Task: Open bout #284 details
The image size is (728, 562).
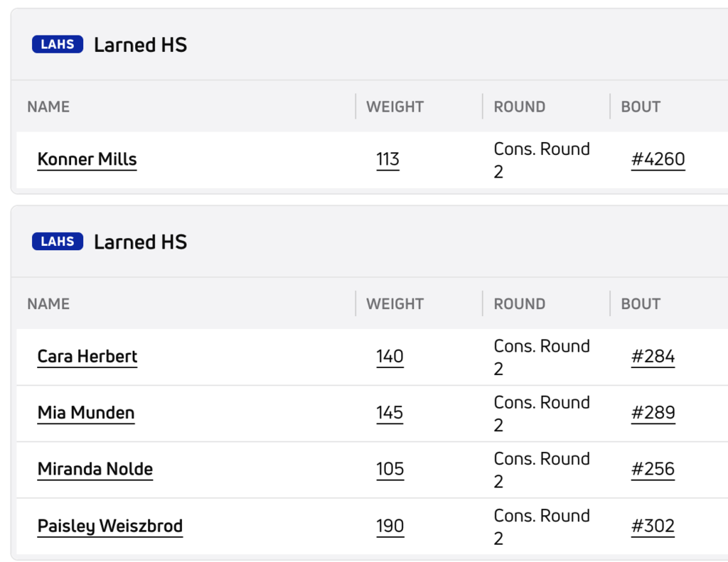Action: click(x=653, y=357)
